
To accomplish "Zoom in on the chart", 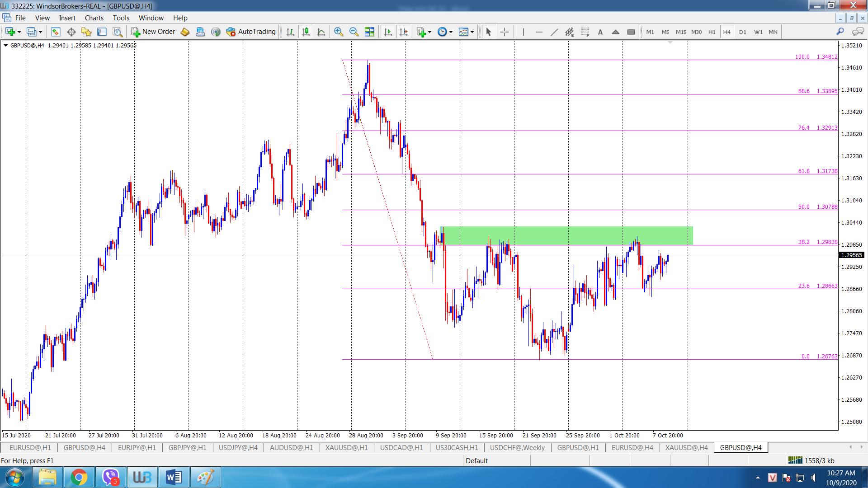I will 338,32.
